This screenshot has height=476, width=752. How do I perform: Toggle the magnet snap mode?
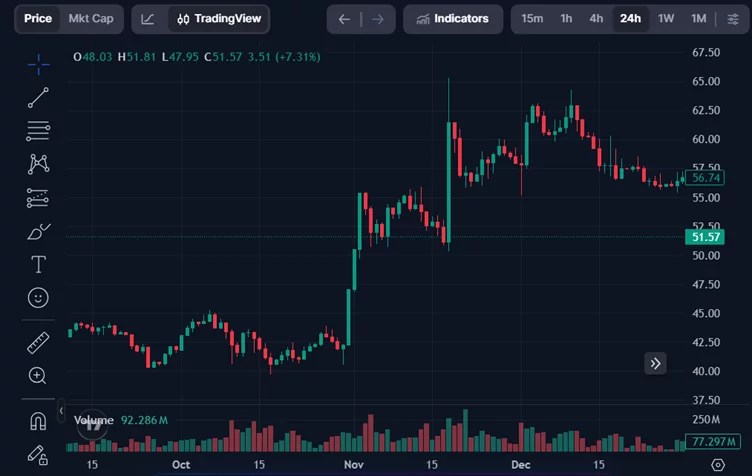38,421
